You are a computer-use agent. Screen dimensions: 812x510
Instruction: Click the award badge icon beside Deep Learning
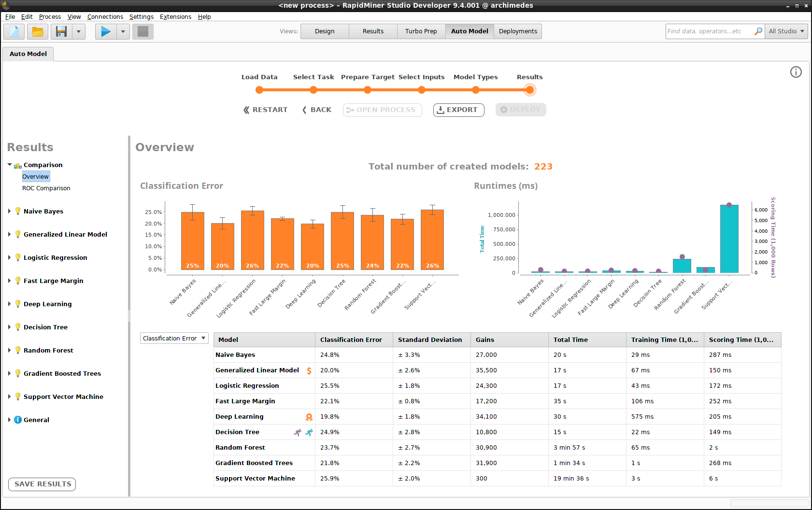tap(309, 417)
